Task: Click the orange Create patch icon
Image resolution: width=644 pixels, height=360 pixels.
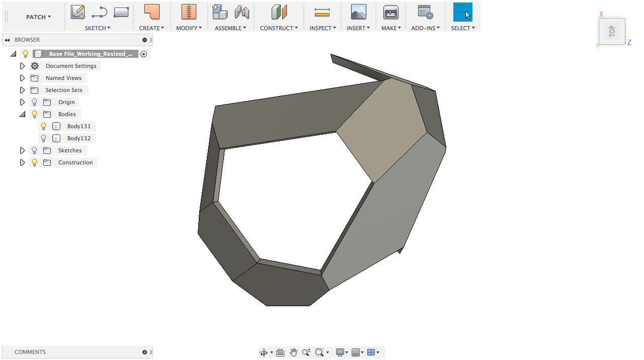Action: [x=151, y=12]
